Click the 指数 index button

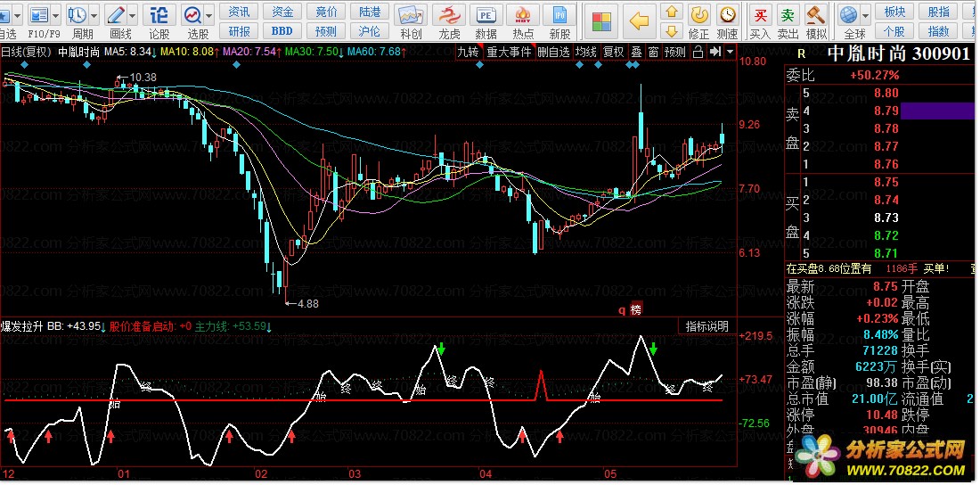[939, 30]
